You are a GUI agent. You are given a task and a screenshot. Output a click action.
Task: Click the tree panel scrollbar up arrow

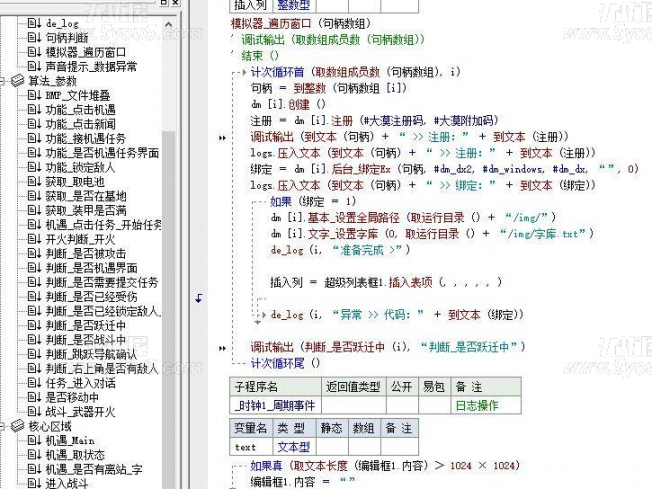tap(168, 25)
